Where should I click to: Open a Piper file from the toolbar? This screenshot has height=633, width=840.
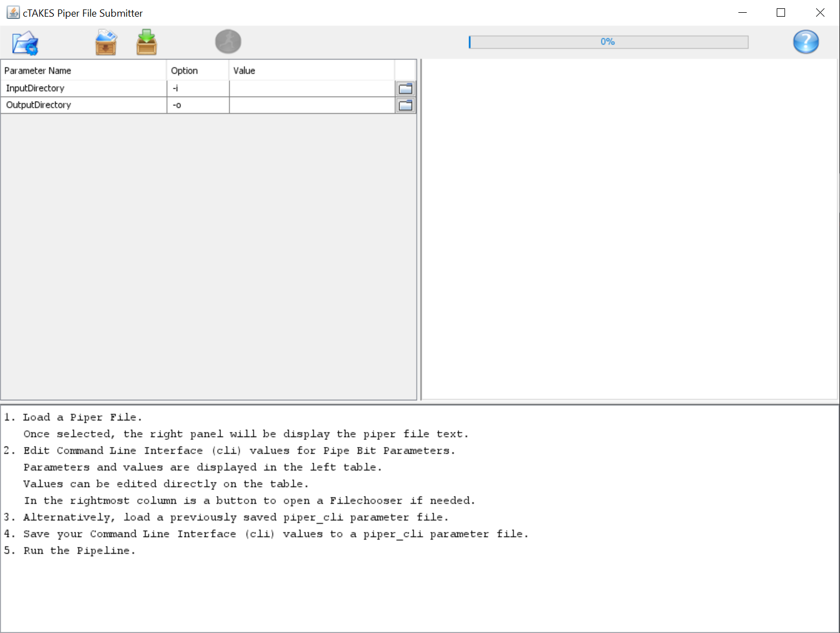click(x=25, y=43)
